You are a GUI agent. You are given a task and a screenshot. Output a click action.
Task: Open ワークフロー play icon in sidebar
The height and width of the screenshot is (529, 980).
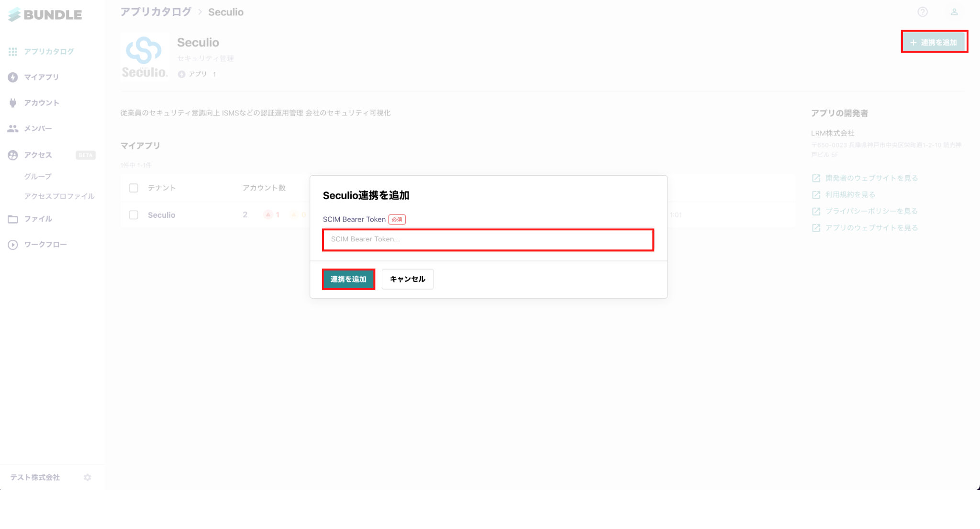coord(13,245)
